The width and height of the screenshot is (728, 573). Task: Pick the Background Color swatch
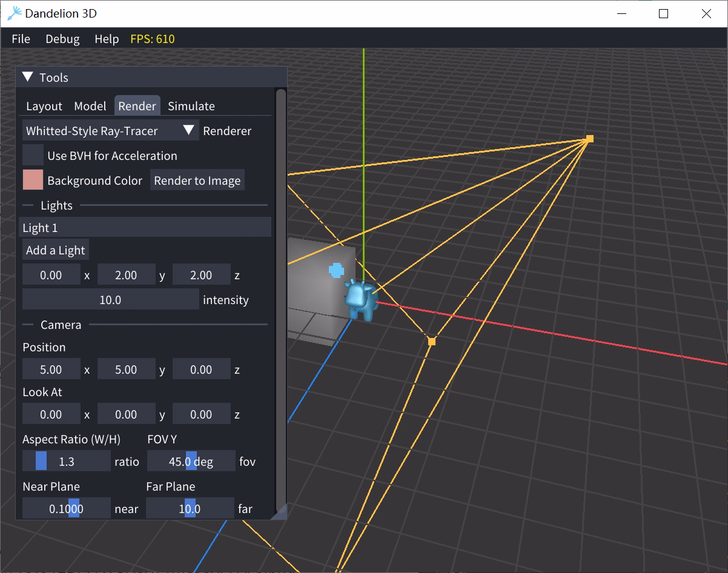click(33, 181)
